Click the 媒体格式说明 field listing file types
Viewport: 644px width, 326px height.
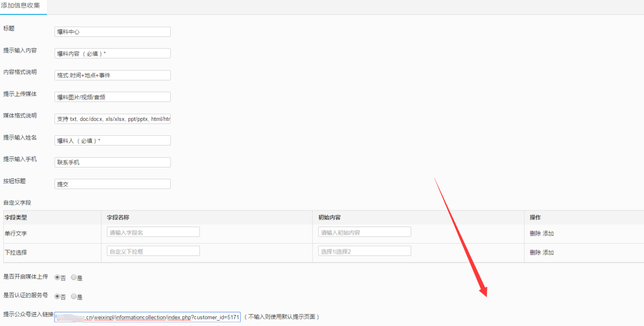(112, 119)
